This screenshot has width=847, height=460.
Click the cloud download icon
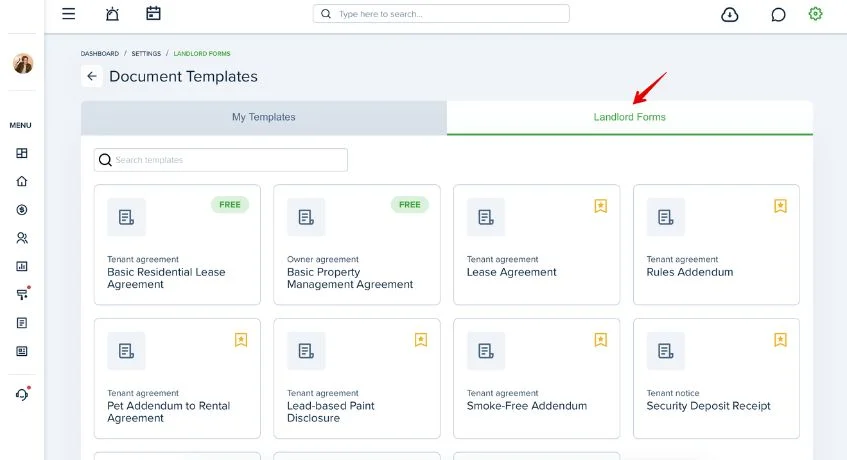730,15
